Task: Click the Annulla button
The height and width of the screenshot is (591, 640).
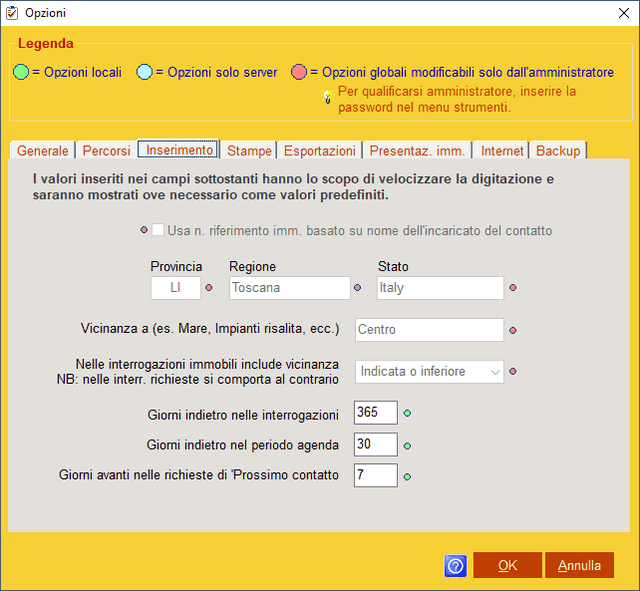Action: coord(579,565)
